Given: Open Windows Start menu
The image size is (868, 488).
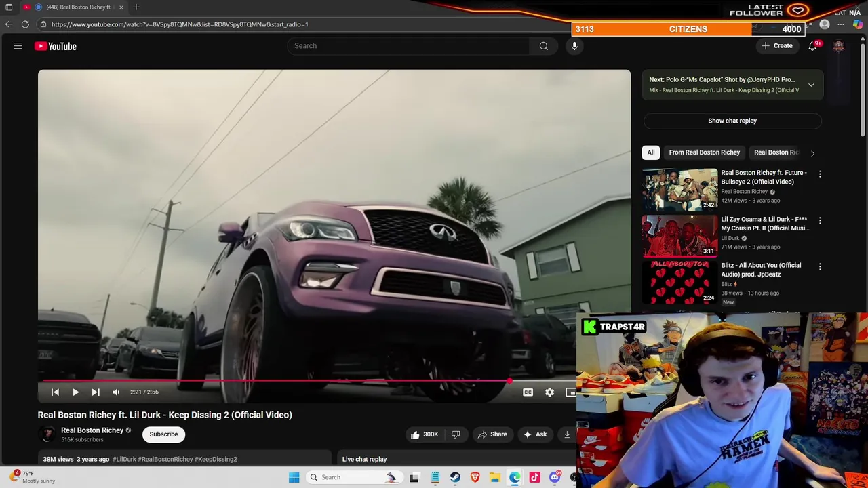Looking at the screenshot, I should tap(294, 477).
